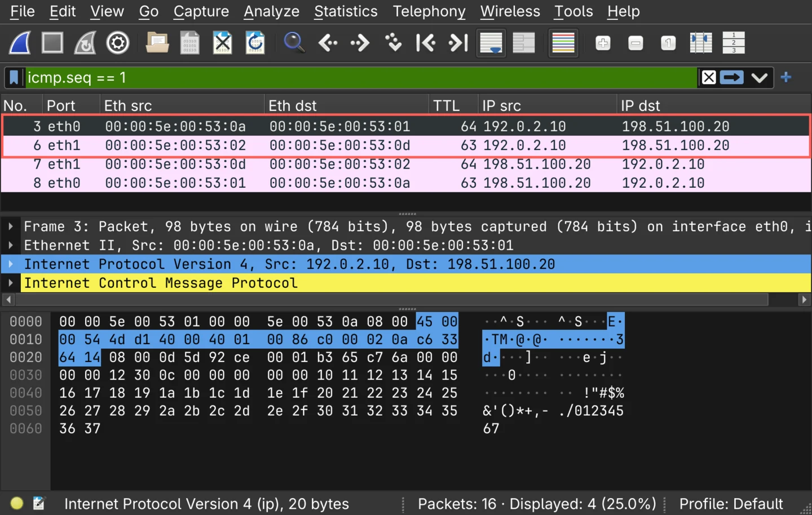812x515 pixels.
Task: Zoom in main window text
Action: tap(603, 43)
